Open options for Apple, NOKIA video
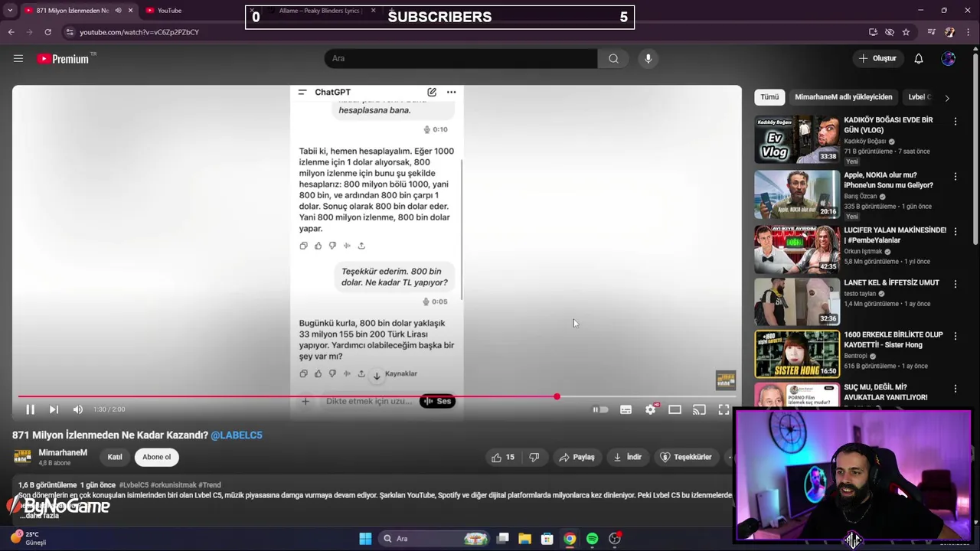 (x=955, y=176)
